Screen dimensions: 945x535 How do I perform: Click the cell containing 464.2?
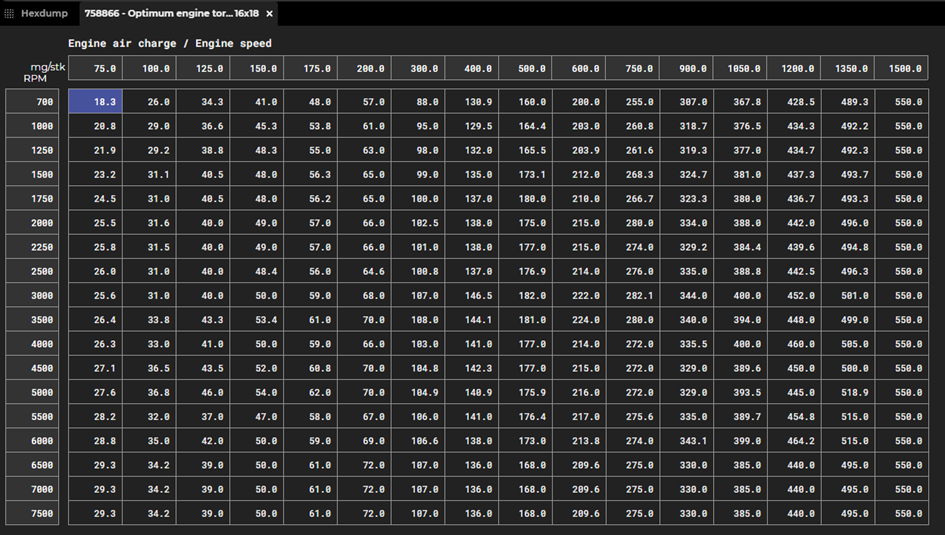(x=793, y=441)
